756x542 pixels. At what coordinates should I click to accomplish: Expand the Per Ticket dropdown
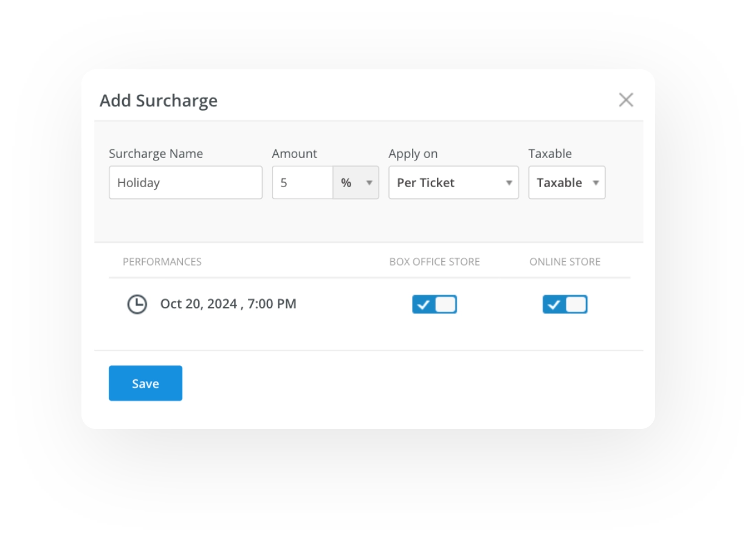pos(453,183)
